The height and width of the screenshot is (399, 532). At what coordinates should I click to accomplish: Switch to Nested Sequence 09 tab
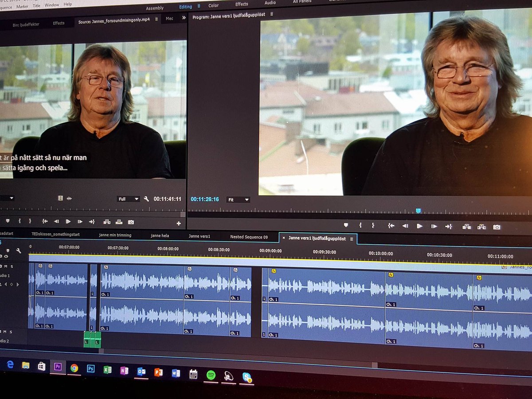point(249,237)
